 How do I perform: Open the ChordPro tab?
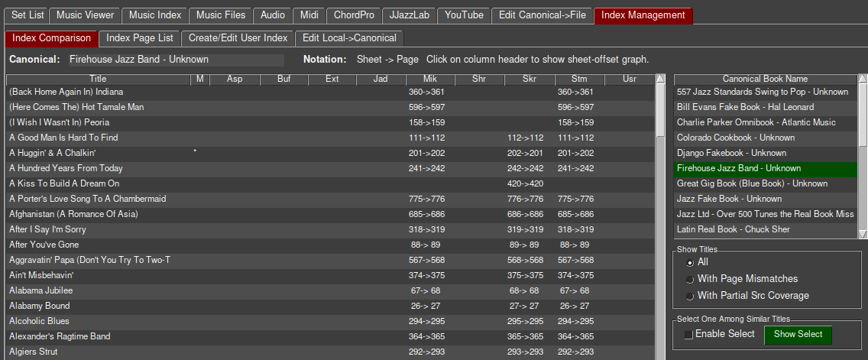coord(352,15)
